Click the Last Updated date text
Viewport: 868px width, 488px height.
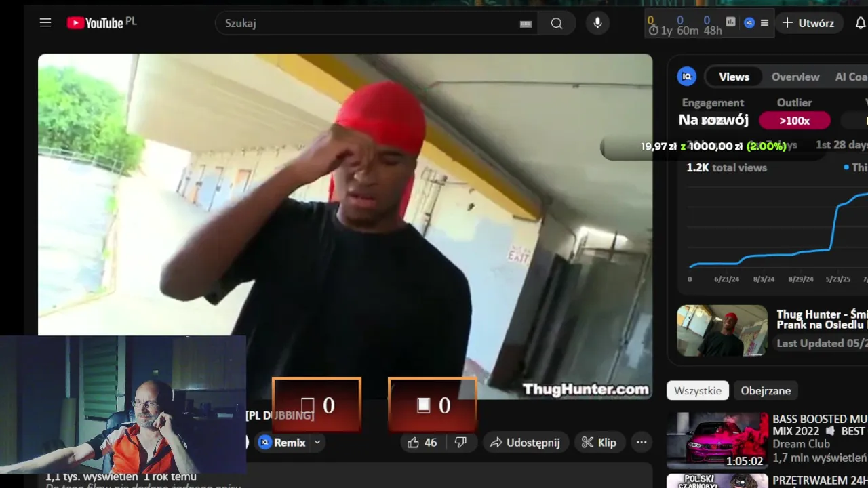tap(822, 343)
